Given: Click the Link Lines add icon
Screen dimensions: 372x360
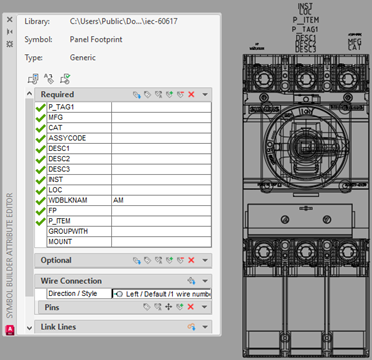Looking at the screenshot, I should (x=191, y=327).
